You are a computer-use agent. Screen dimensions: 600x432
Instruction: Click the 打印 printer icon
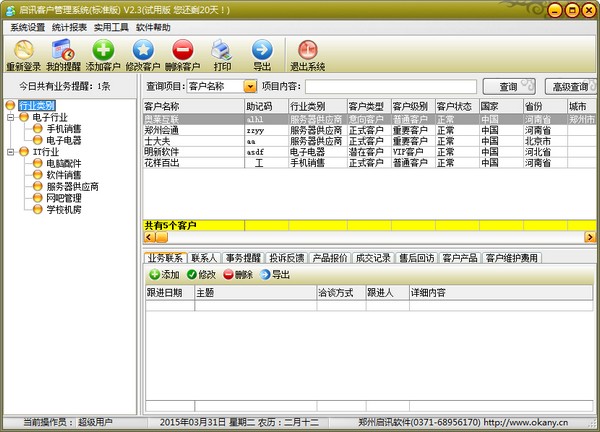[x=222, y=50]
